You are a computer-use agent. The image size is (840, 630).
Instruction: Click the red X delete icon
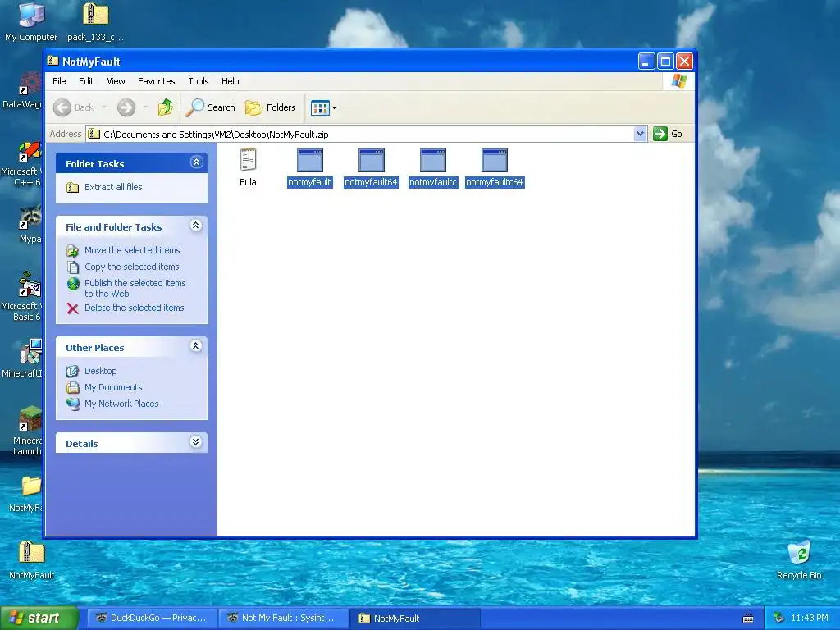coord(73,308)
